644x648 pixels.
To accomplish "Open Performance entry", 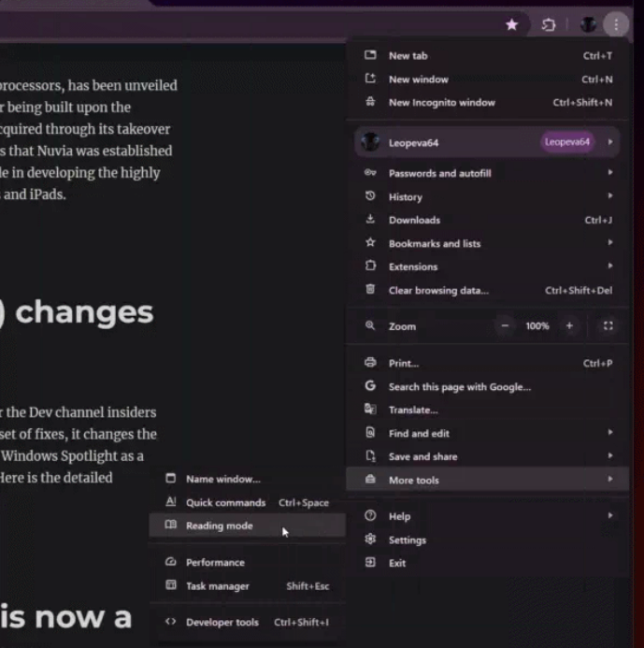I will [247, 562].
